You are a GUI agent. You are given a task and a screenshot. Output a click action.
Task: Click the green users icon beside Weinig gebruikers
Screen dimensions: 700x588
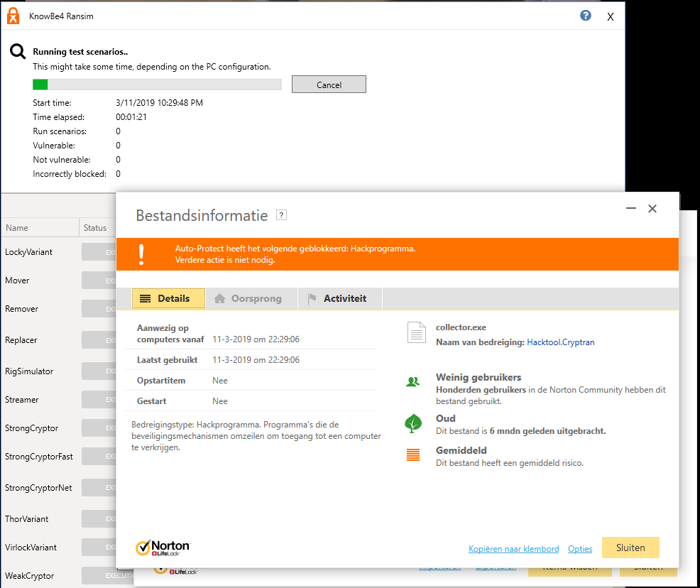(413, 382)
